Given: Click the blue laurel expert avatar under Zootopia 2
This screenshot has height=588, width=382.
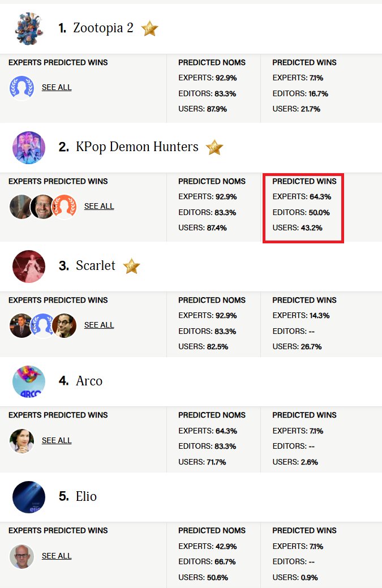Looking at the screenshot, I should pyautogui.click(x=22, y=88).
